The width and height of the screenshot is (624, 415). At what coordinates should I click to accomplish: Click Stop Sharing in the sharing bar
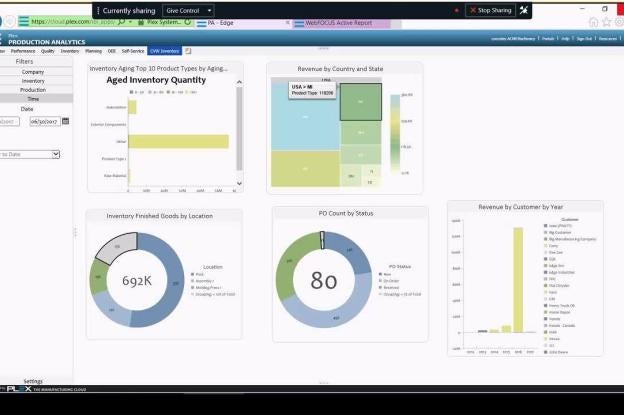[490, 10]
